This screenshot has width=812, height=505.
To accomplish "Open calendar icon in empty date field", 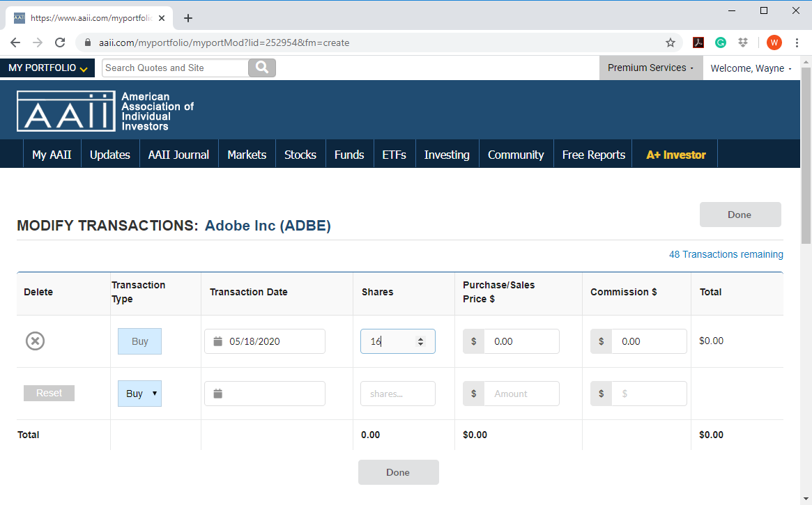I will pos(218,394).
